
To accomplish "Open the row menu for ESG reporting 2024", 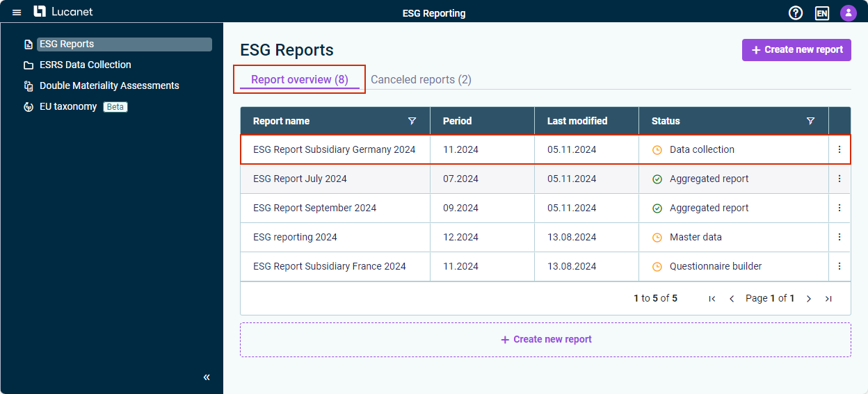I will [839, 237].
